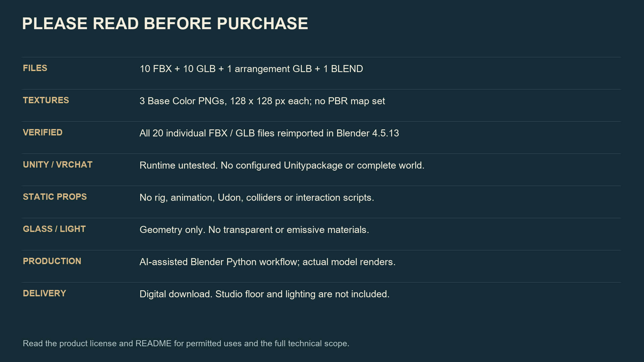Image resolution: width=644 pixels, height=362 pixels.
Task: Click the PLEASE READ BEFORE PURCHASE heading
Action: (165, 23)
